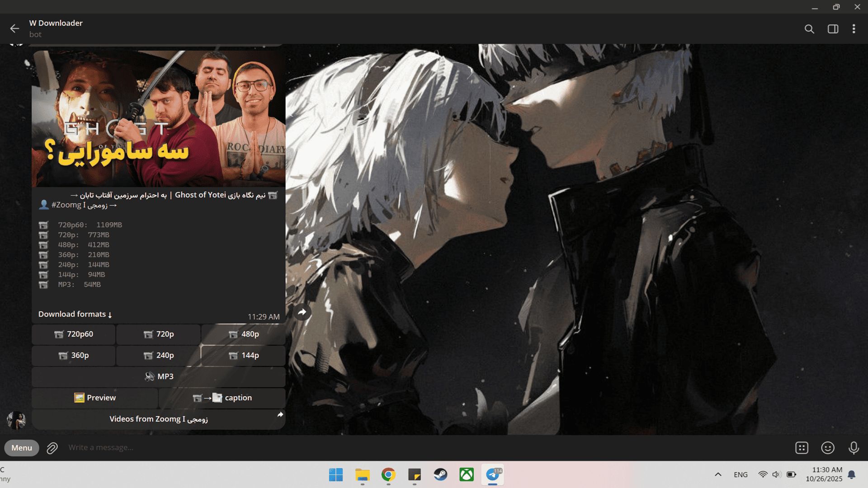Open the bot Menu button
The height and width of the screenshot is (488, 868).
tap(22, 448)
